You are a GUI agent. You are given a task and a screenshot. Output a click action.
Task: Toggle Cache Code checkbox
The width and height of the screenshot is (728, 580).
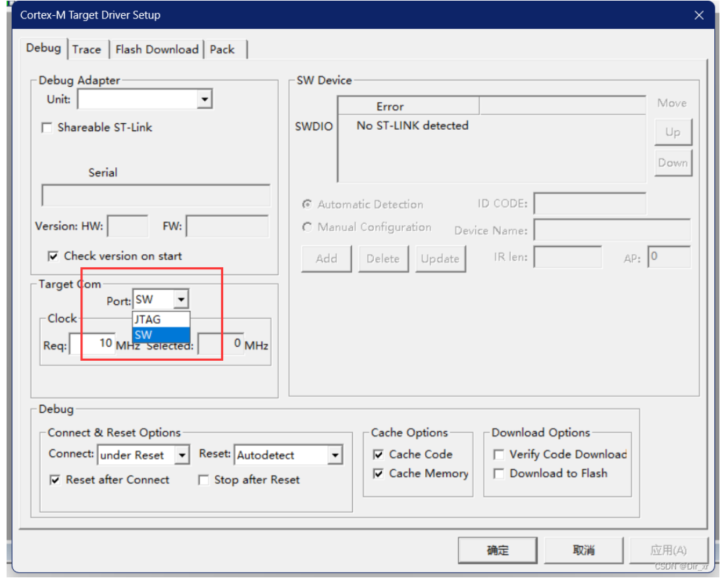(x=378, y=455)
